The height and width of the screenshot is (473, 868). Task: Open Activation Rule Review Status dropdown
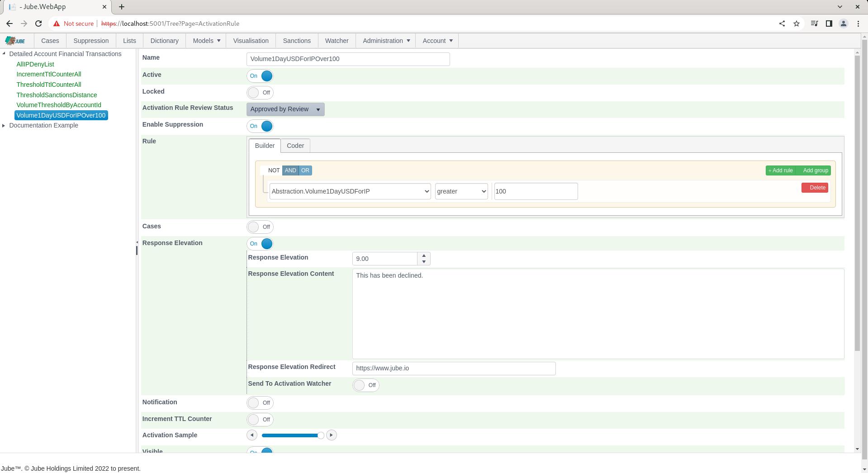point(285,109)
